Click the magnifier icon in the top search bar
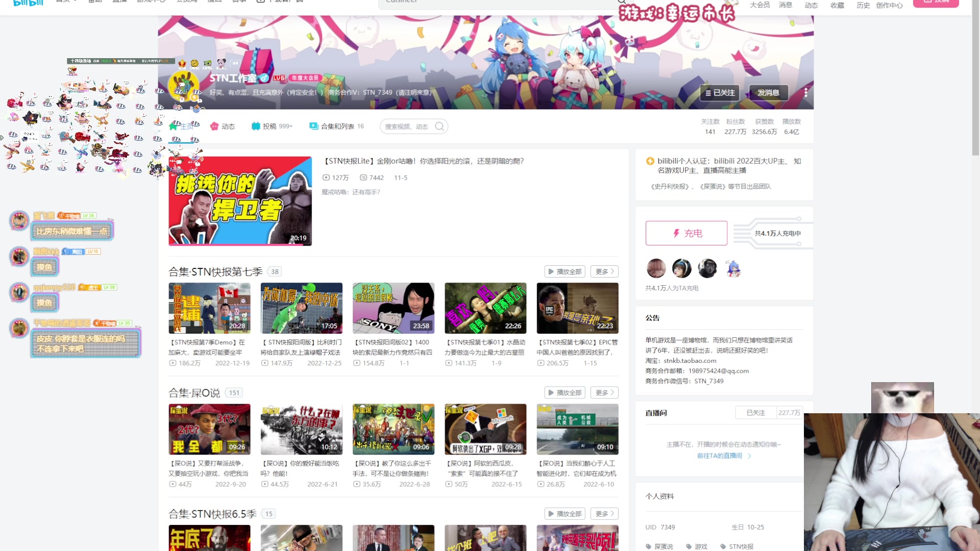This screenshot has width=980, height=551. (621, 2)
